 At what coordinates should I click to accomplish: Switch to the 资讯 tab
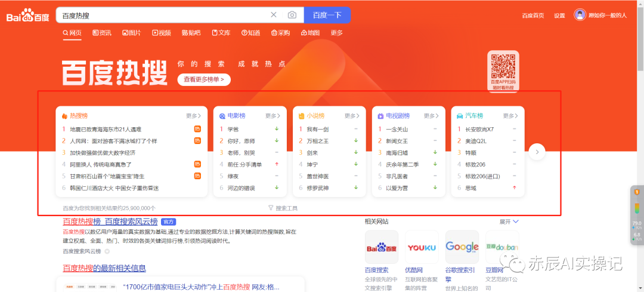tap(102, 33)
